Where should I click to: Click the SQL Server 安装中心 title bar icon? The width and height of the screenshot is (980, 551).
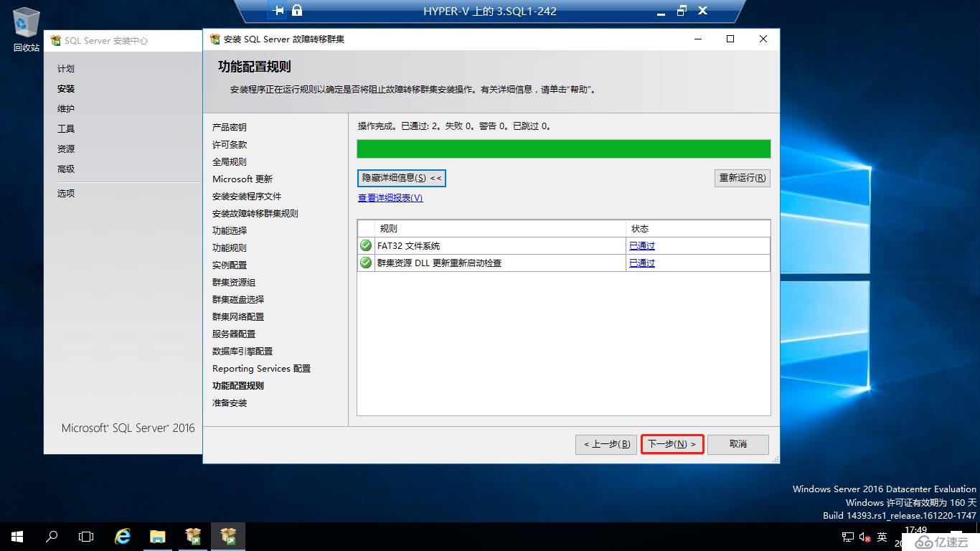point(56,41)
